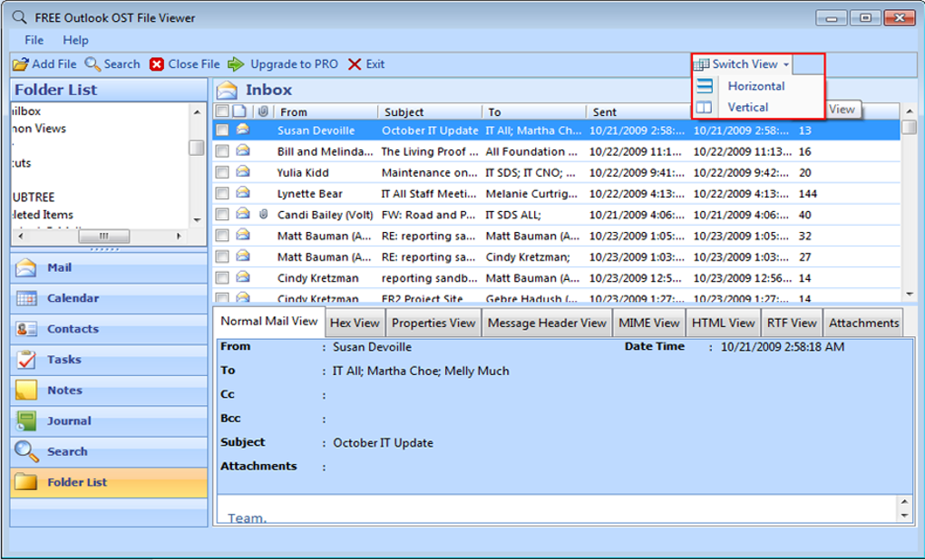Click the Search magnifier icon in toolbar
925x560 pixels.
pos(92,63)
